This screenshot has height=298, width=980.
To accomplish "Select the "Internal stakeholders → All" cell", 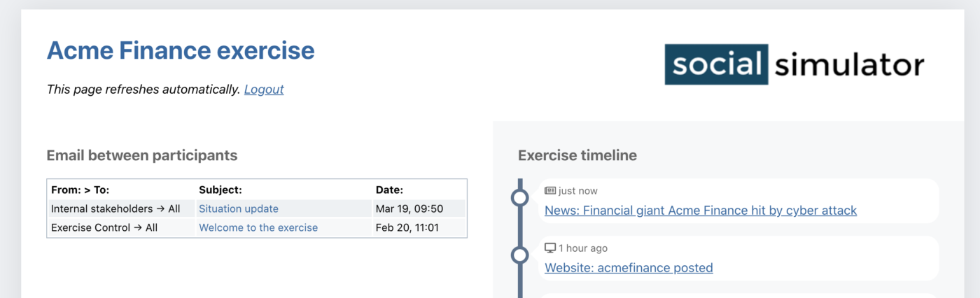I will tap(115, 208).
